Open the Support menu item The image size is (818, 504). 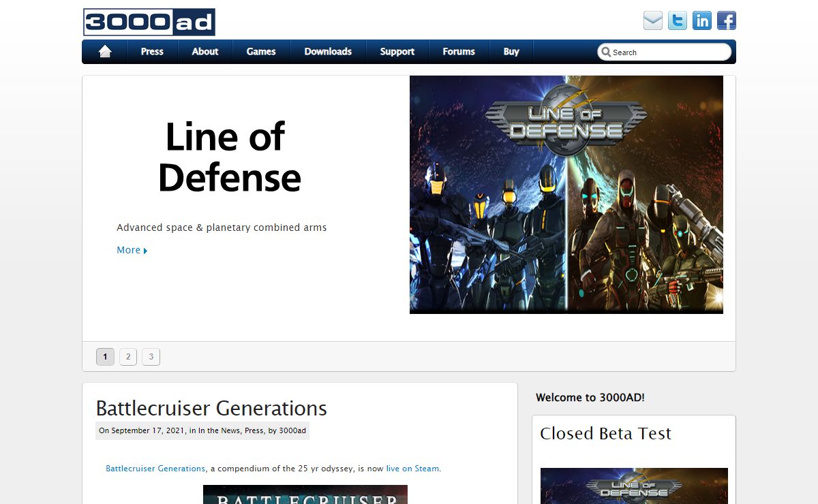tap(397, 52)
